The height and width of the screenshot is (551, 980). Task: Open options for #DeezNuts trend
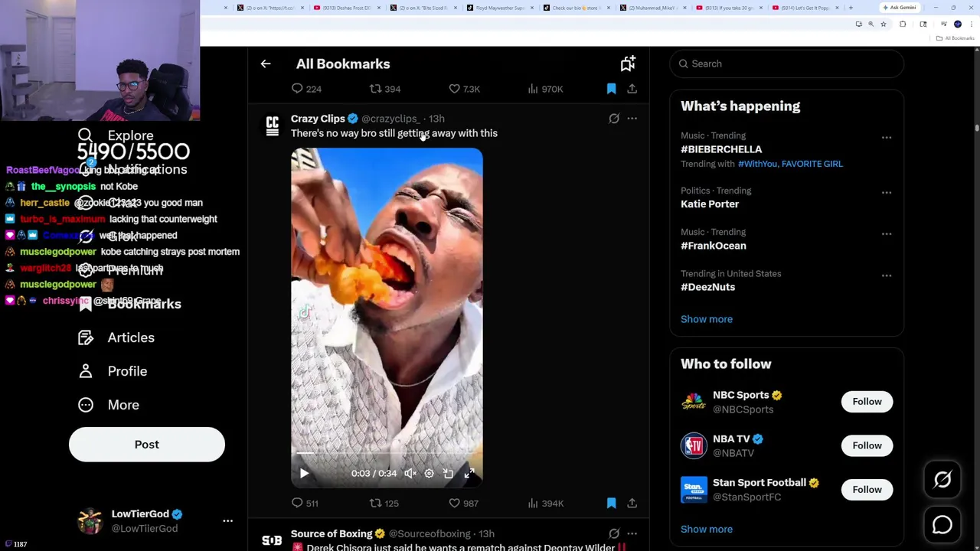887,275
